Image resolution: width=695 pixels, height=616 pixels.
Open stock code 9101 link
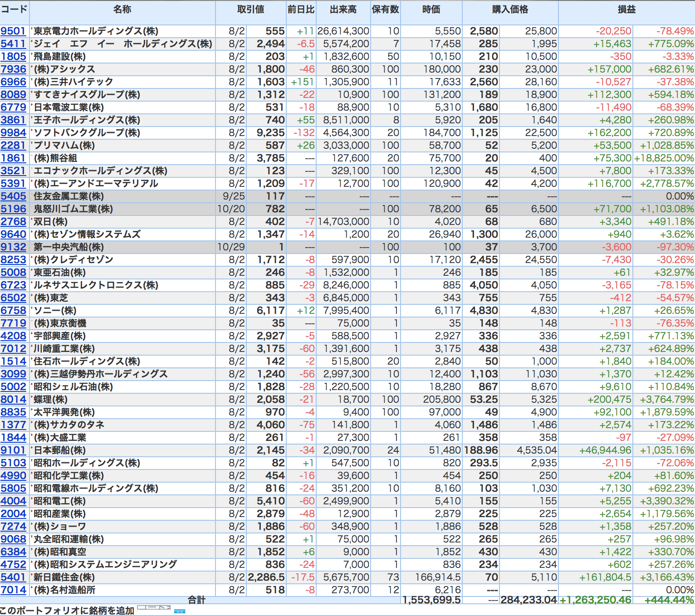13,450
